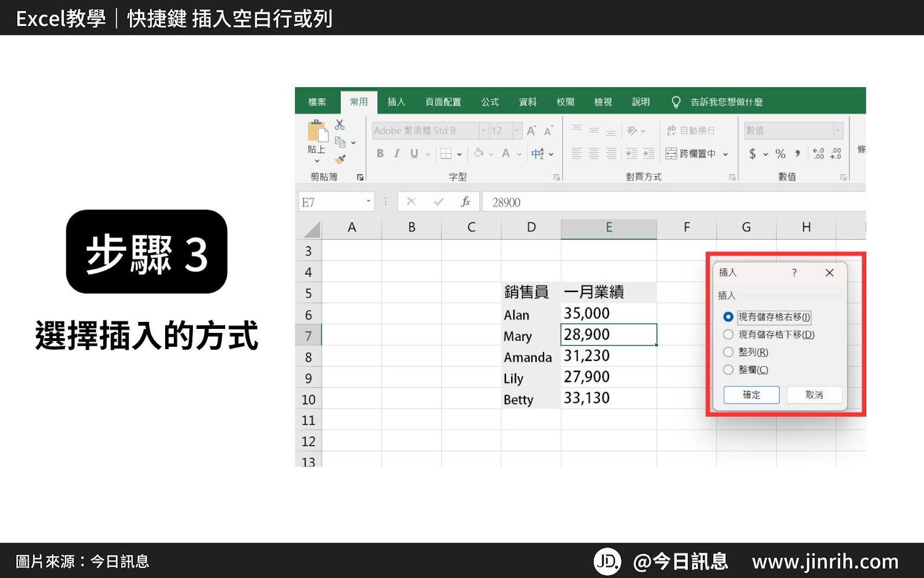924x578 pixels.
Task: Expand the 跨欄置中 merge dropdown arrow
Action: pos(725,154)
